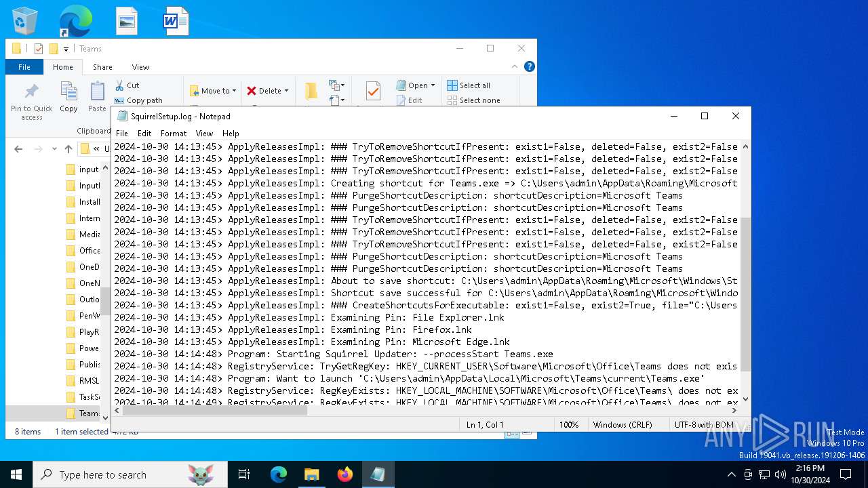The width and height of the screenshot is (868, 488).
Task: Open the network icon in system tray
Action: (x=764, y=474)
